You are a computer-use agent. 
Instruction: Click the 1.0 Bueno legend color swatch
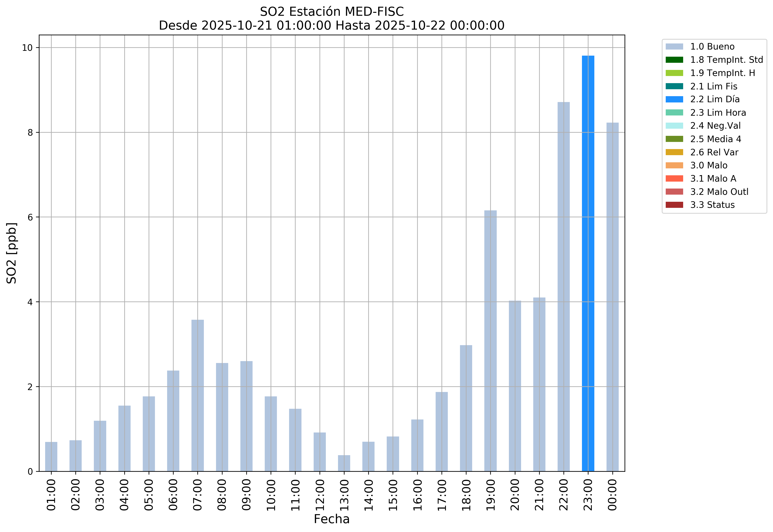pos(674,47)
